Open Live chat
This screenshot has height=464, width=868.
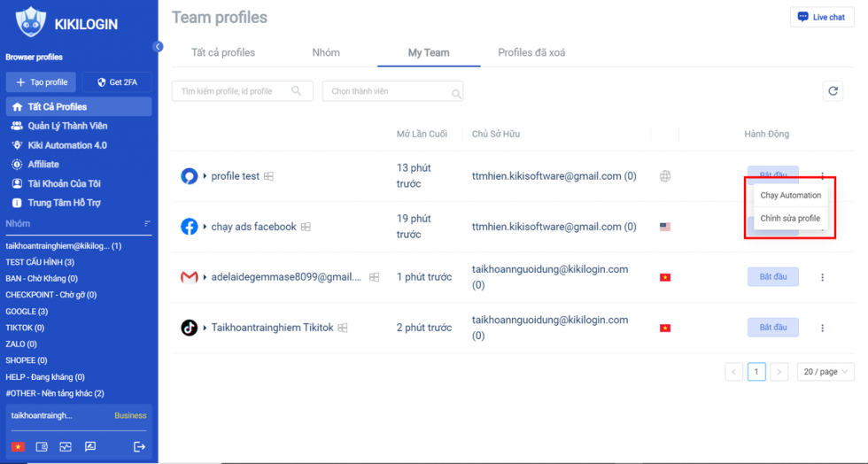[x=822, y=17]
